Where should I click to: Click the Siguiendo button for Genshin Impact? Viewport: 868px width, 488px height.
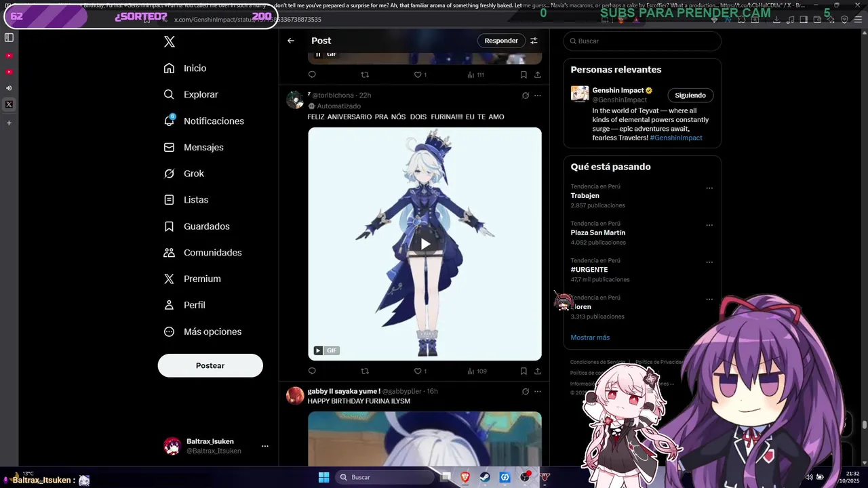pos(690,96)
